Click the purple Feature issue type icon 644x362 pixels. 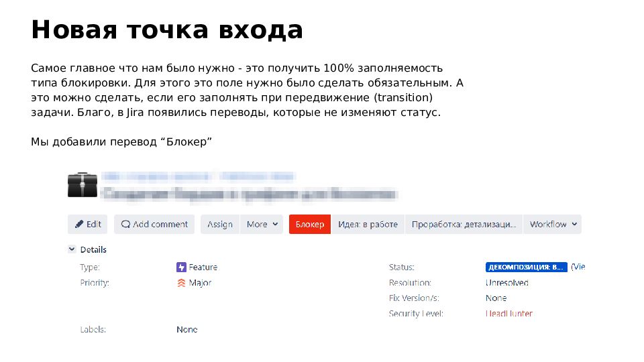tap(181, 267)
